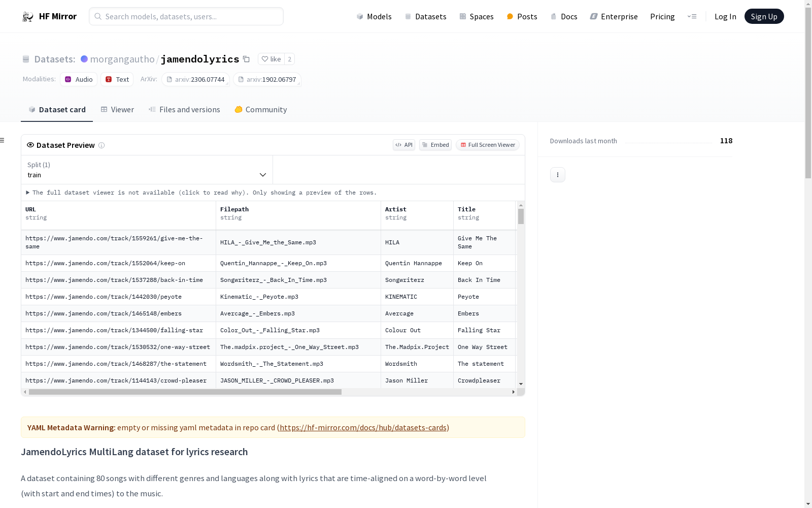Open Docs in the navigation

tap(564, 17)
